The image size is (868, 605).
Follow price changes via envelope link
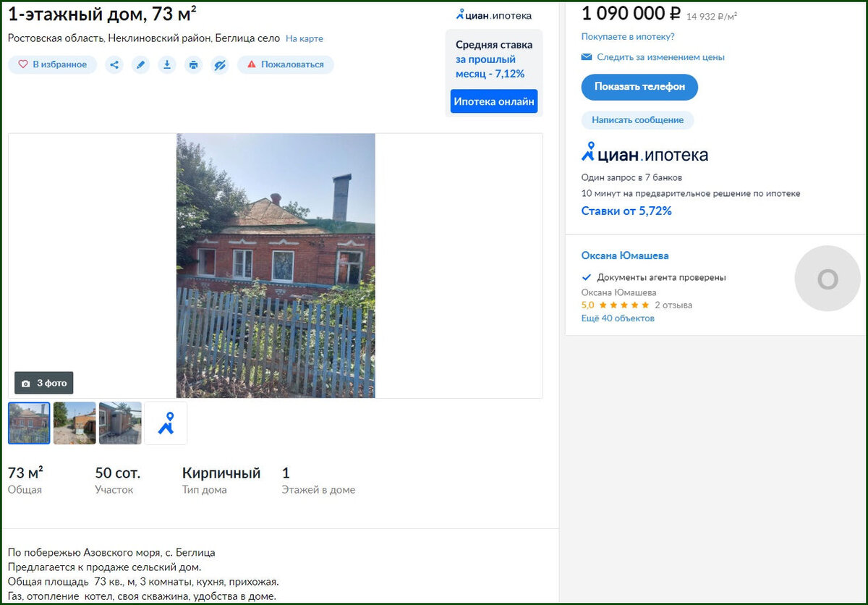tap(653, 56)
